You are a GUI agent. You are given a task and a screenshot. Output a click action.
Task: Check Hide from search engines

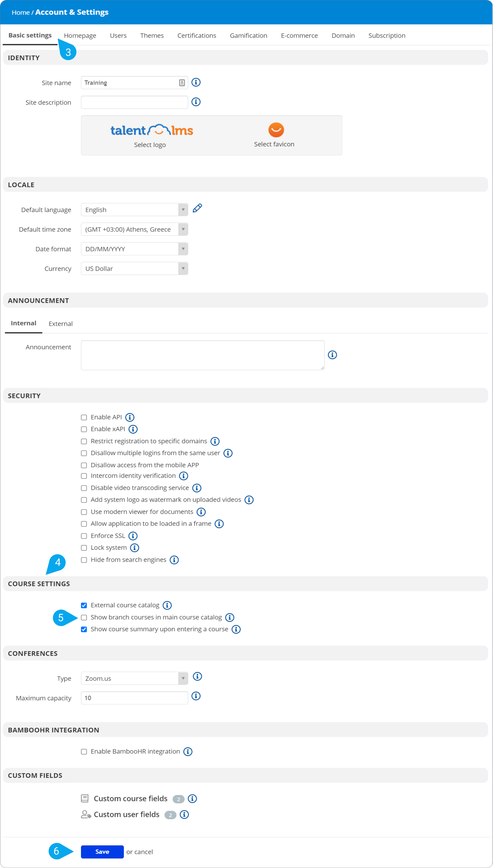coord(84,560)
